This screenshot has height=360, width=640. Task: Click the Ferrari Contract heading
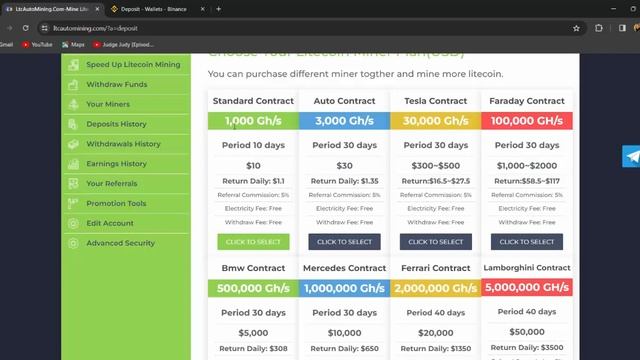pyautogui.click(x=436, y=268)
